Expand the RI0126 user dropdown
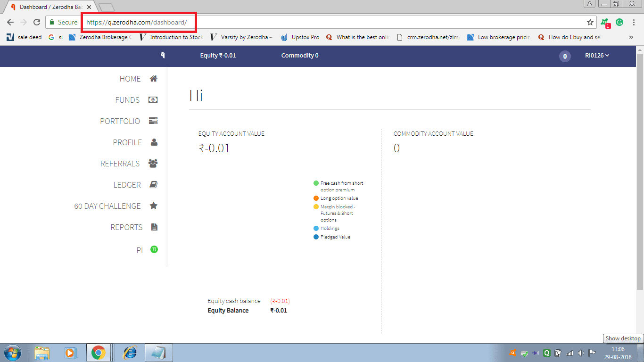This screenshot has height=362, width=644. click(x=597, y=56)
